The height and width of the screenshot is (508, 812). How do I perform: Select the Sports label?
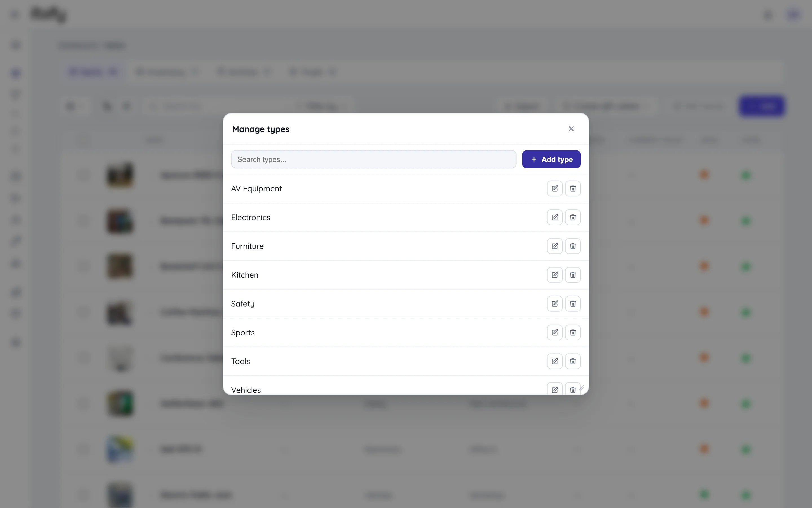(243, 333)
